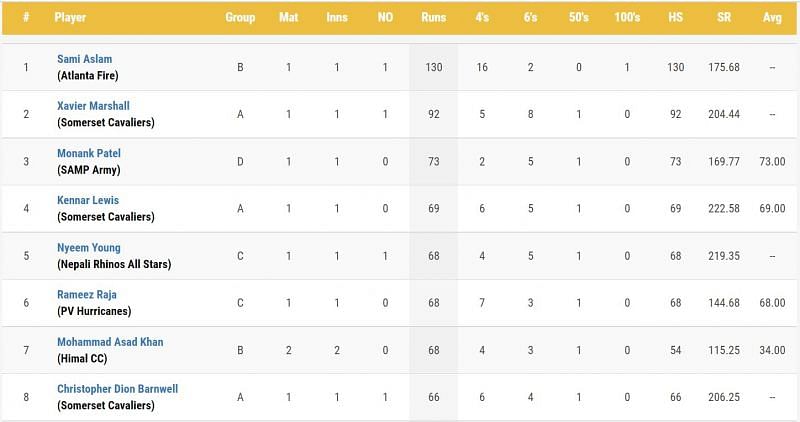
Task: Select Nyeem Young player link
Action: click(x=88, y=247)
